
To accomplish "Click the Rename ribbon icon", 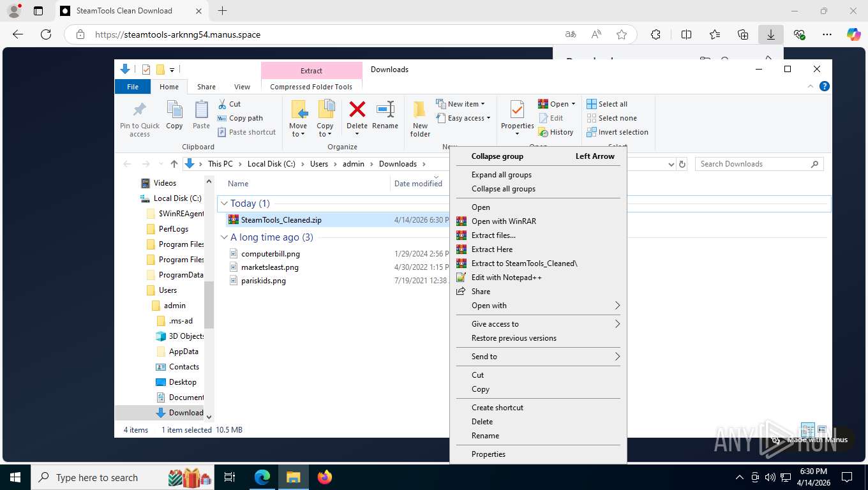I will coord(385,110).
